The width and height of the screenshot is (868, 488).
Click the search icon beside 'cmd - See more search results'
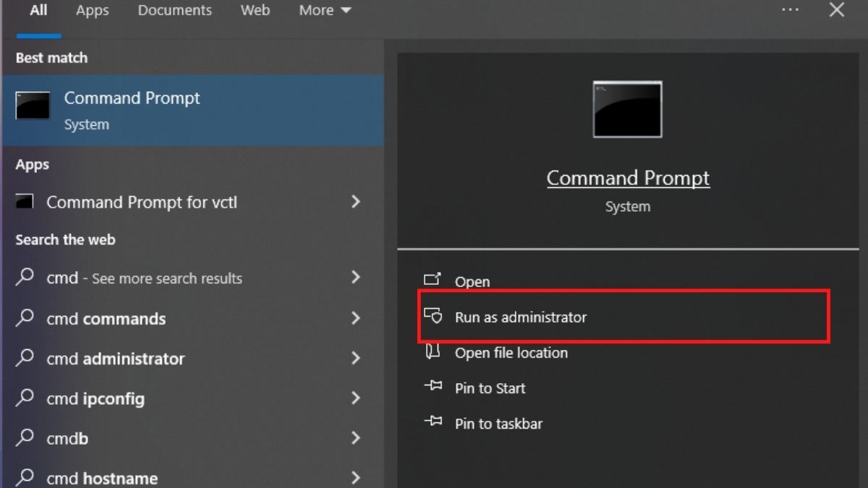[25, 277]
